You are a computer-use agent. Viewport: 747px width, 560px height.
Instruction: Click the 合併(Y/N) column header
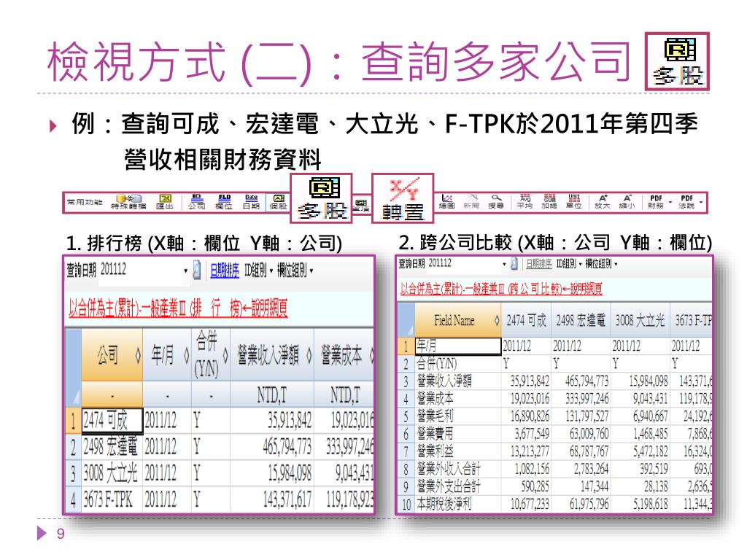point(210,355)
